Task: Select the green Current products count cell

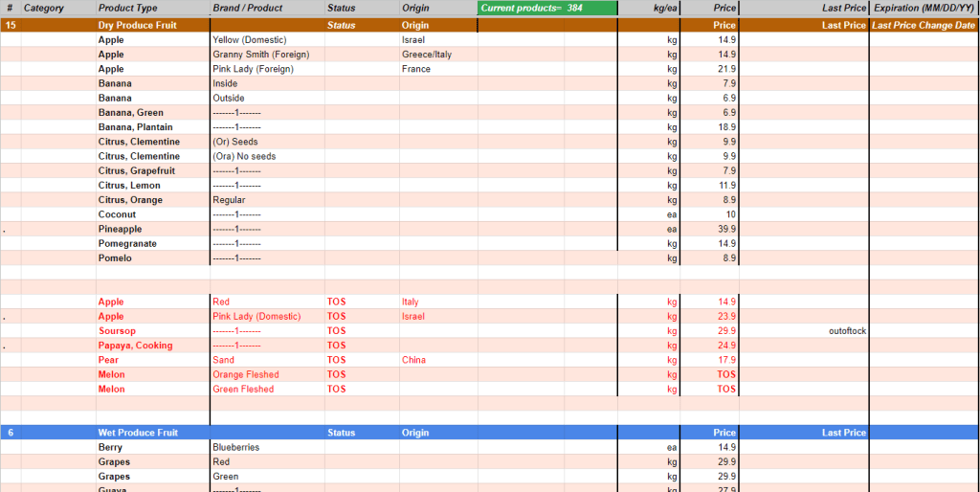Action: click(x=547, y=8)
